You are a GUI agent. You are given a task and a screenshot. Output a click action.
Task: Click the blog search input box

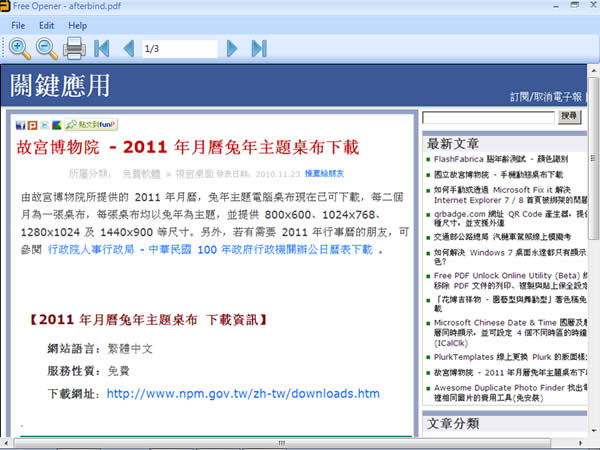(x=488, y=117)
